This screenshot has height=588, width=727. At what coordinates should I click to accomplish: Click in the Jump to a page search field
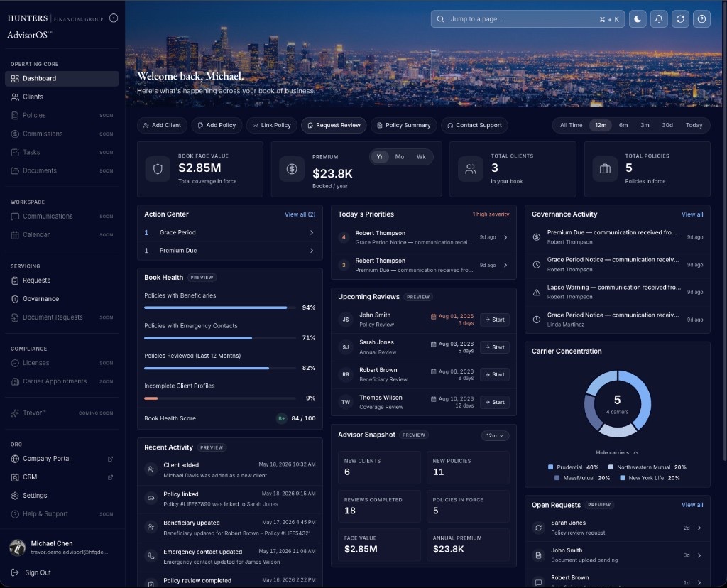point(528,19)
